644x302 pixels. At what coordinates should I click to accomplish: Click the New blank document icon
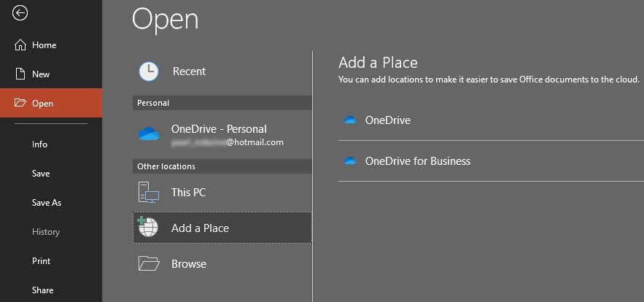click(x=20, y=74)
